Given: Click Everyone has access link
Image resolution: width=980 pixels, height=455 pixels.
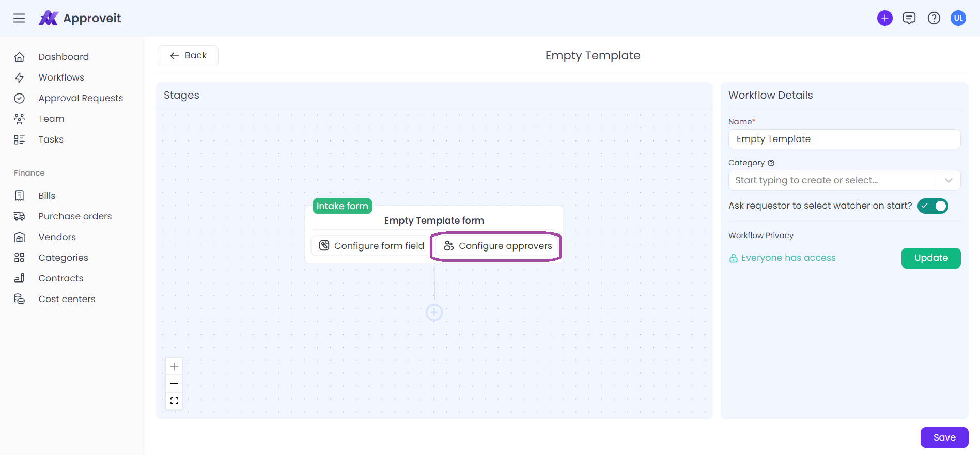Looking at the screenshot, I should 788,258.
